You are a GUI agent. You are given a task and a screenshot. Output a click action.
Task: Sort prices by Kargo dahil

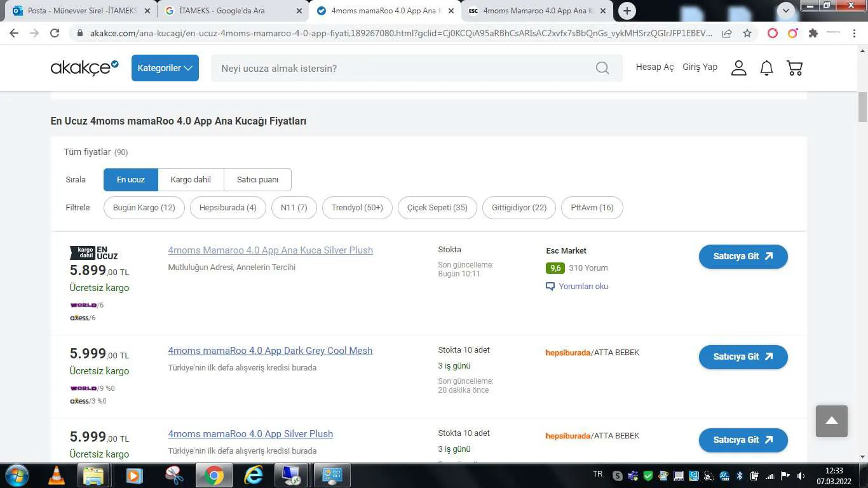click(x=191, y=180)
